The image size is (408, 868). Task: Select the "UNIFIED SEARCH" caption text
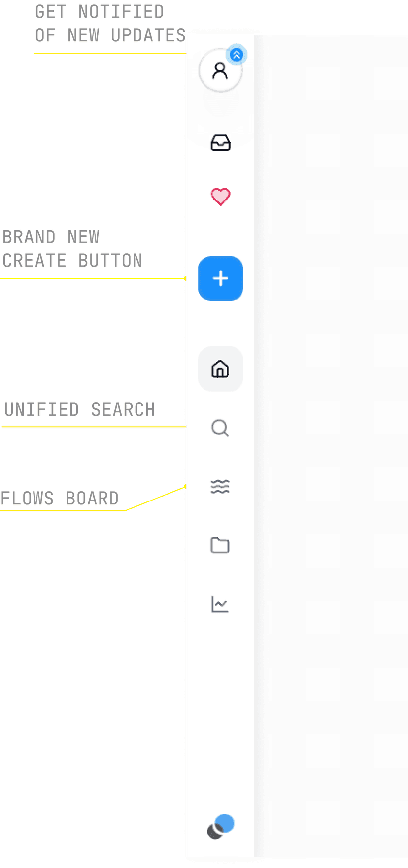[x=79, y=410]
